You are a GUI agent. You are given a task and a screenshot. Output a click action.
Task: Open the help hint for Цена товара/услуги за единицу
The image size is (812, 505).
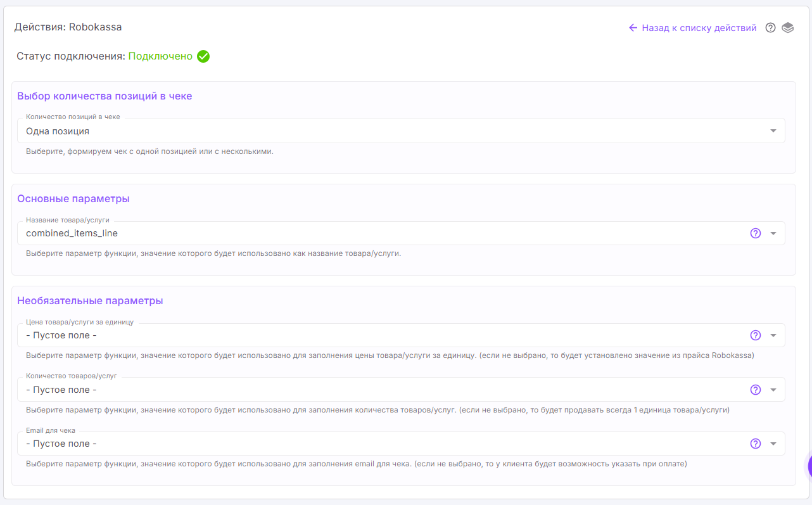[755, 335]
